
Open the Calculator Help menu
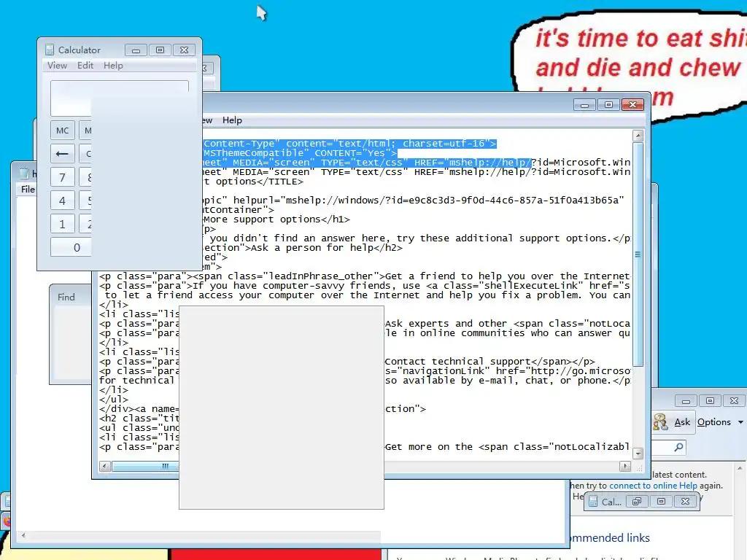(x=113, y=65)
